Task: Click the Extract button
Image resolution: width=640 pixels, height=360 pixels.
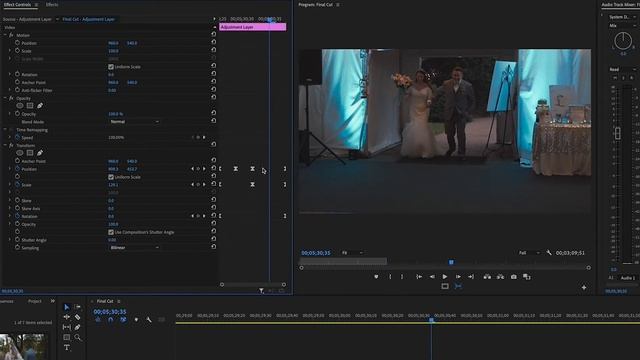Action: click(x=500, y=277)
